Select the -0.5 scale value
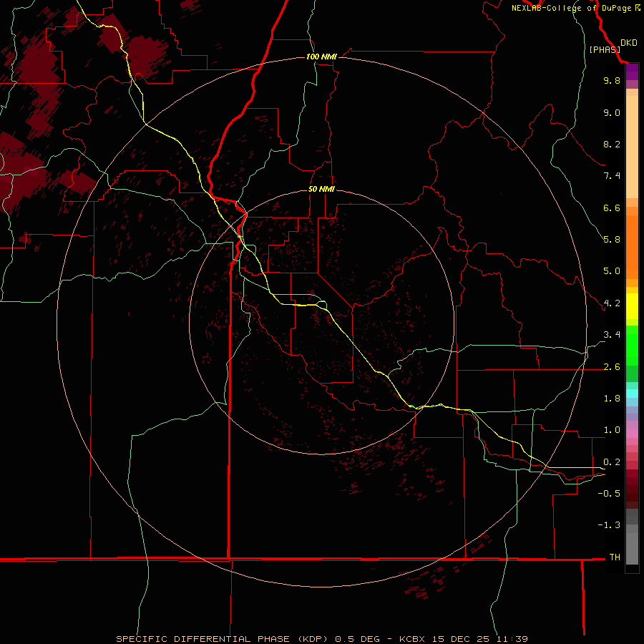The width and height of the screenshot is (644, 644). coord(609,494)
